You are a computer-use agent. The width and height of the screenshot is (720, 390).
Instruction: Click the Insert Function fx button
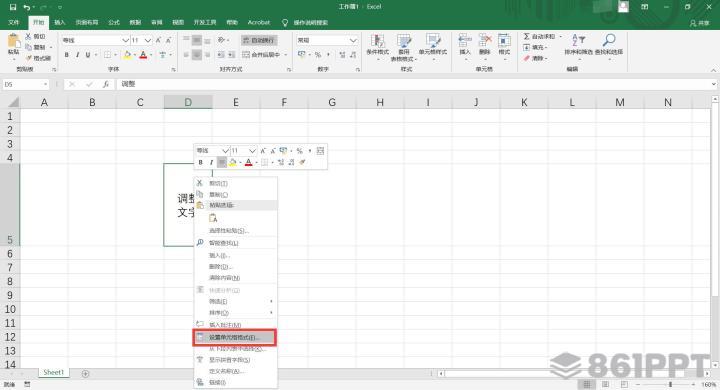106,84
